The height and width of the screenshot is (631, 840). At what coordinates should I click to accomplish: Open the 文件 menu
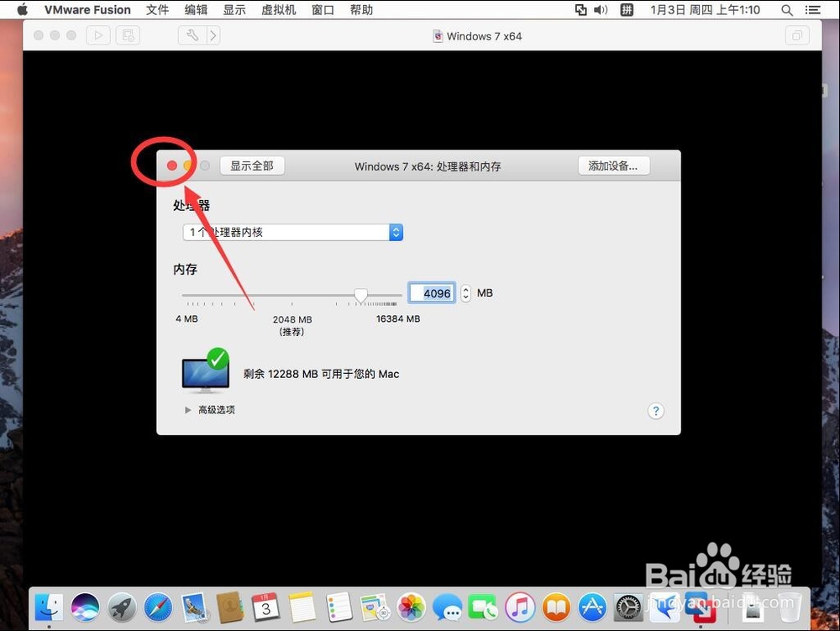[x=158, y=9]
